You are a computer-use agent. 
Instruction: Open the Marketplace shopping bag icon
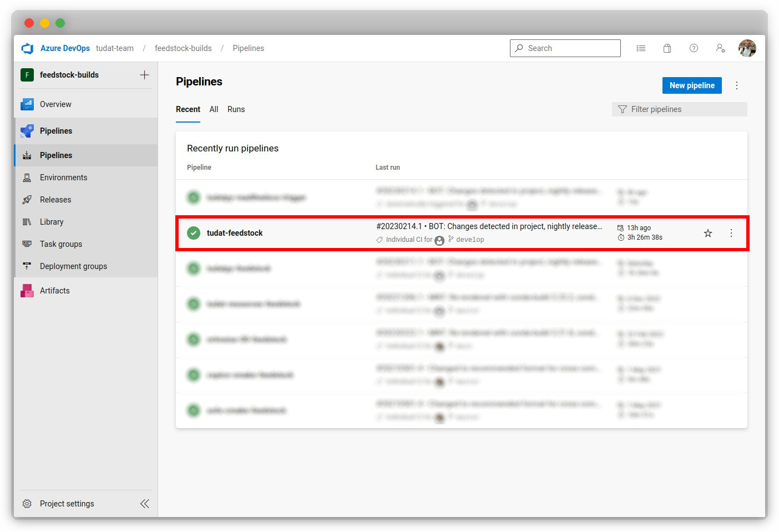(667, 48)
